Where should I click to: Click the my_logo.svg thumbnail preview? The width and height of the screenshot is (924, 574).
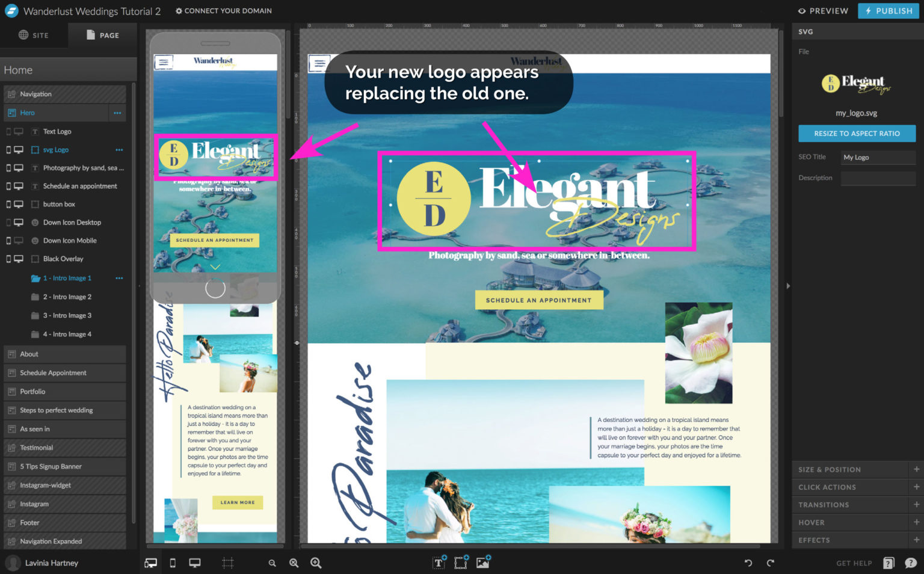click(856, 84)
